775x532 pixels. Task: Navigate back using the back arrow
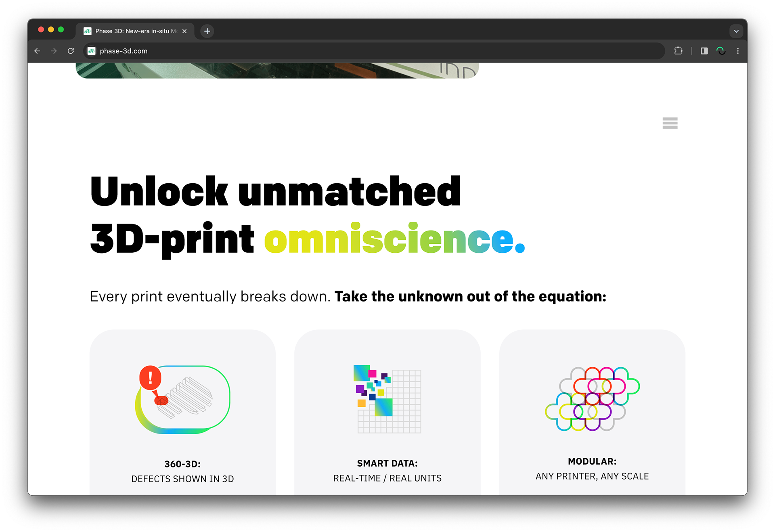(37, 51)
